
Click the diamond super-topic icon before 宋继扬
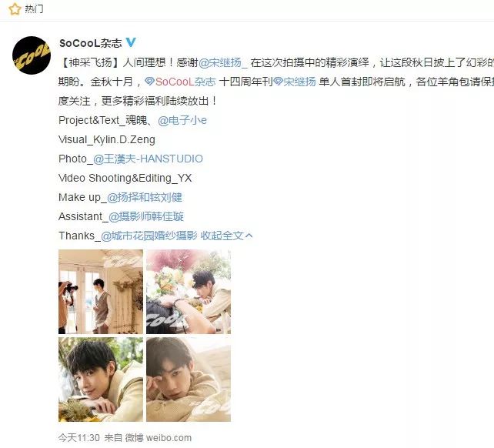(x=278, y=82)
